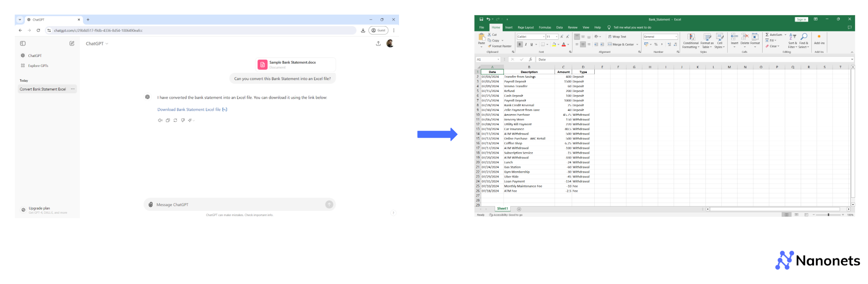Toggle center horizontal alignment in Excel
The width and height of the screenshot is (868, 284).
pyautogui.click(x=583, y=44)
